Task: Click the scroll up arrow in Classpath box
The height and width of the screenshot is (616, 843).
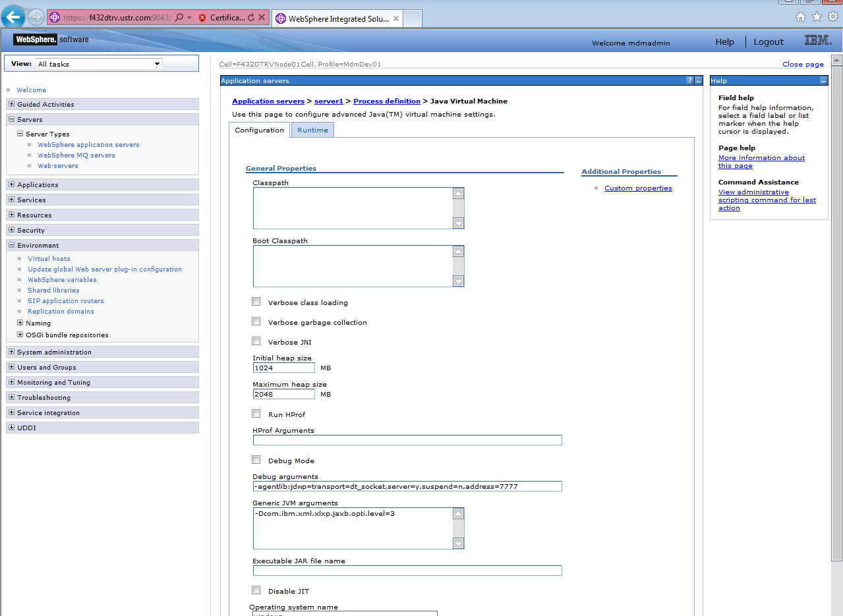Action: tap(459, 193)
